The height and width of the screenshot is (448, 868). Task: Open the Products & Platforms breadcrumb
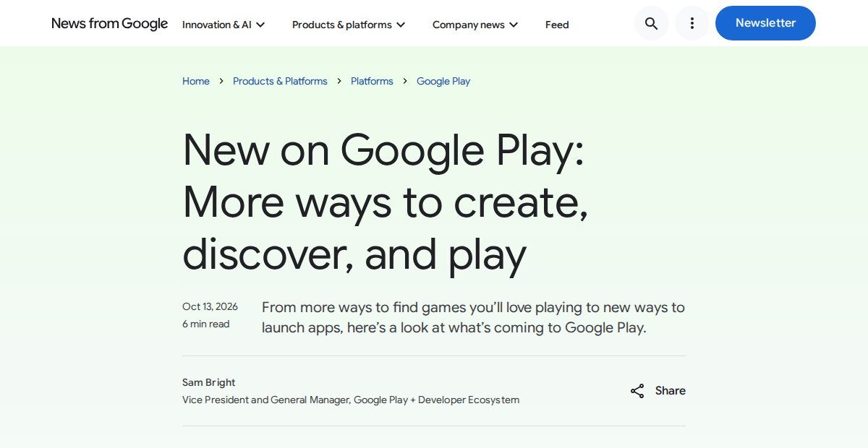(x=280, y=81)
